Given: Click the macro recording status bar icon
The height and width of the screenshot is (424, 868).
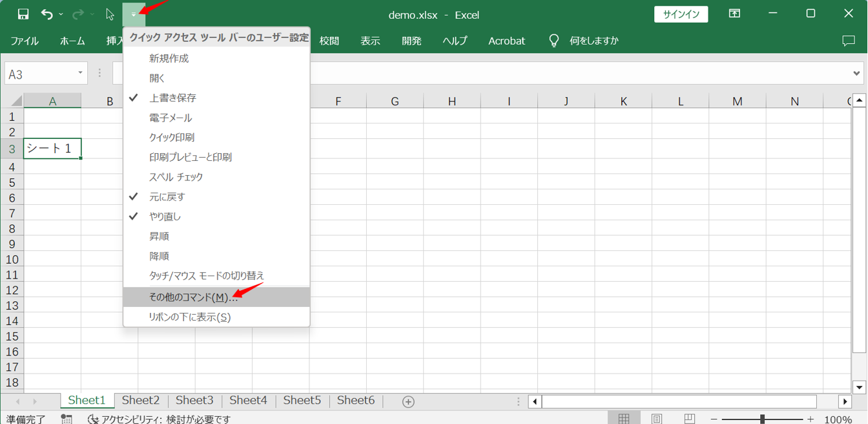Looking at the screenshot, I should click(x=67, y=419).
